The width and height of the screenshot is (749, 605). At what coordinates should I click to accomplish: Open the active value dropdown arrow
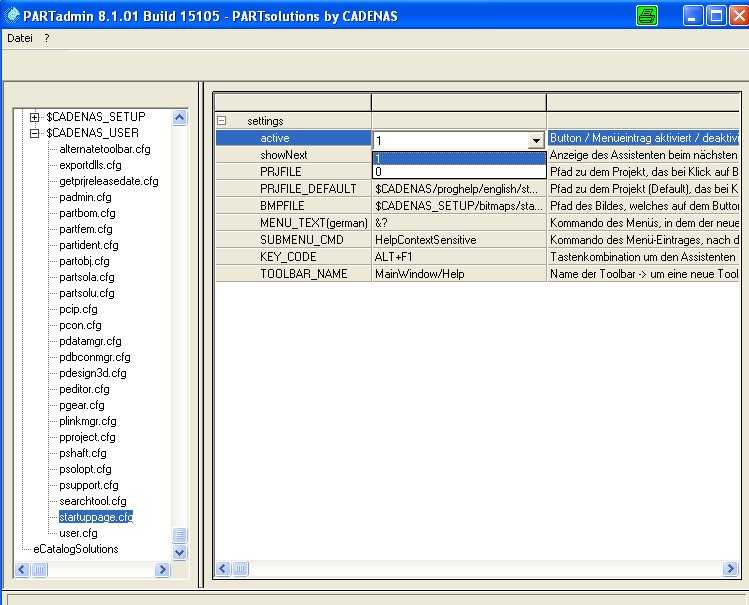(536, 140)
